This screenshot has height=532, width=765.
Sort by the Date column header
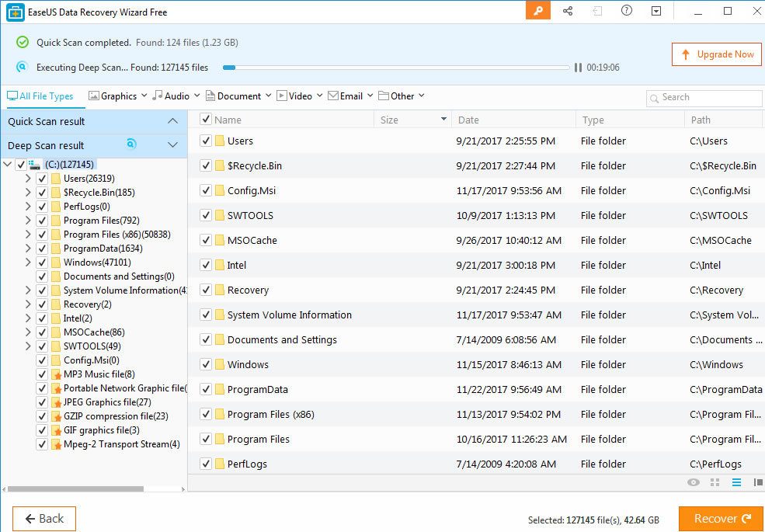click(x=513, y=120)
